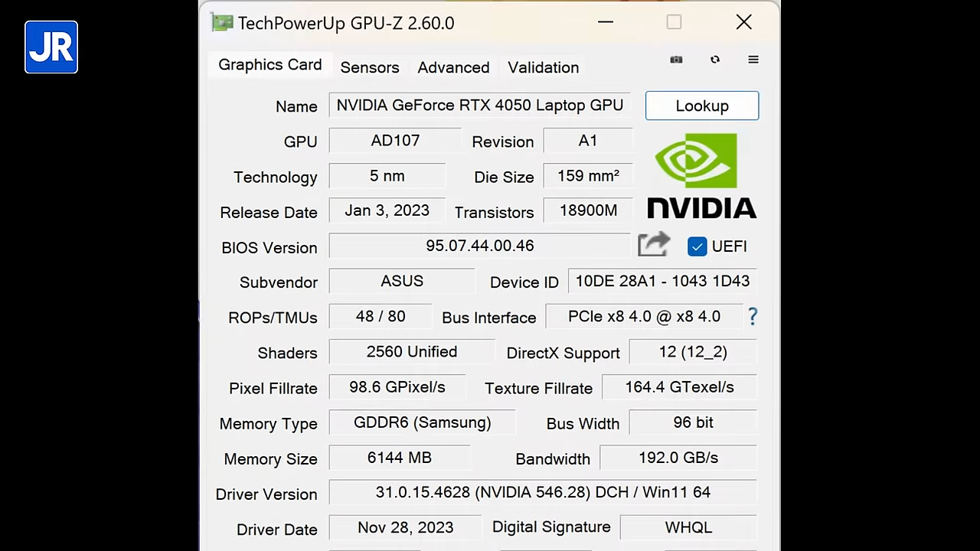
Task: Click the Device ID value 10DE 28A1
Action: coord(662,282)
